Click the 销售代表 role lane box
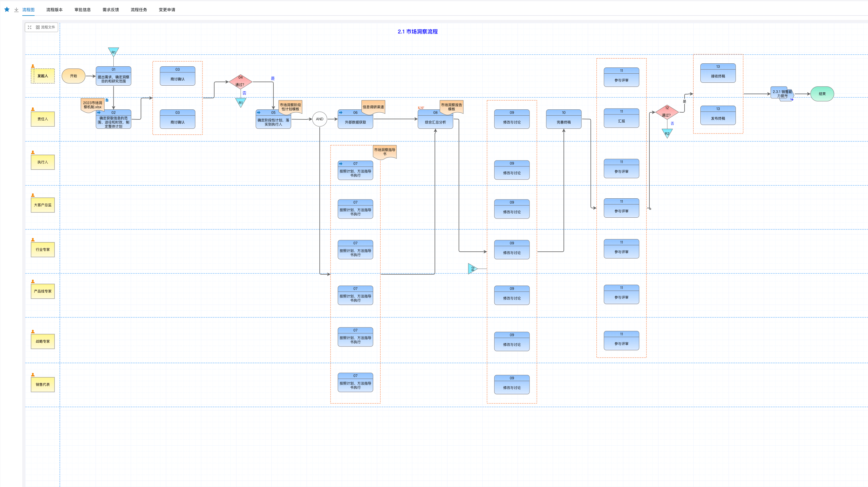The width and height of the screenshot is (868, 487). pyautogui.click(x=43, y=385)
